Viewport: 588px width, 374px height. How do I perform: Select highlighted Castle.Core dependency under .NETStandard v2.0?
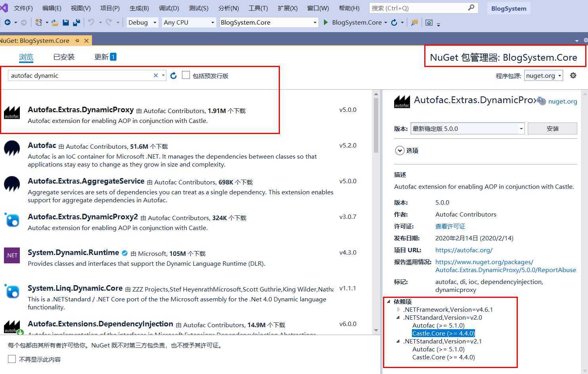[443, 333]
